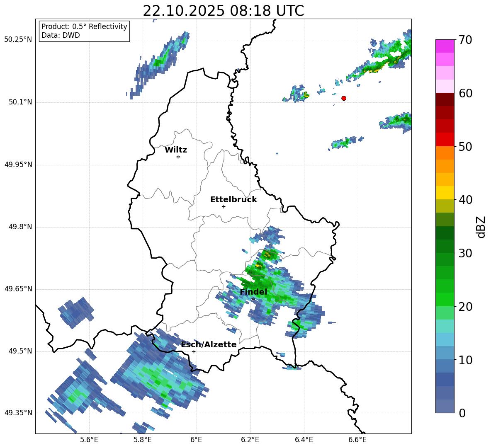Click the Ettelbruck city label
The width and height of the screenshot is (491, 448).
(x=233, y=200)
